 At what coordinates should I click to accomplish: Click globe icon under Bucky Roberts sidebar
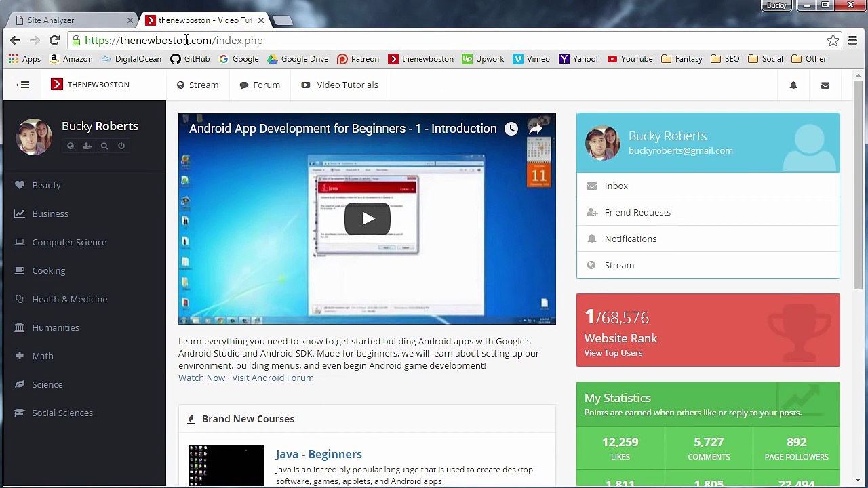(71, 146)
